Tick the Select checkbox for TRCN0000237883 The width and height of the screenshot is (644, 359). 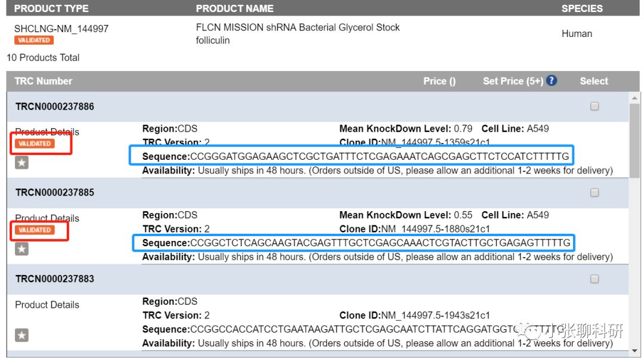click(x=595, y=278)
